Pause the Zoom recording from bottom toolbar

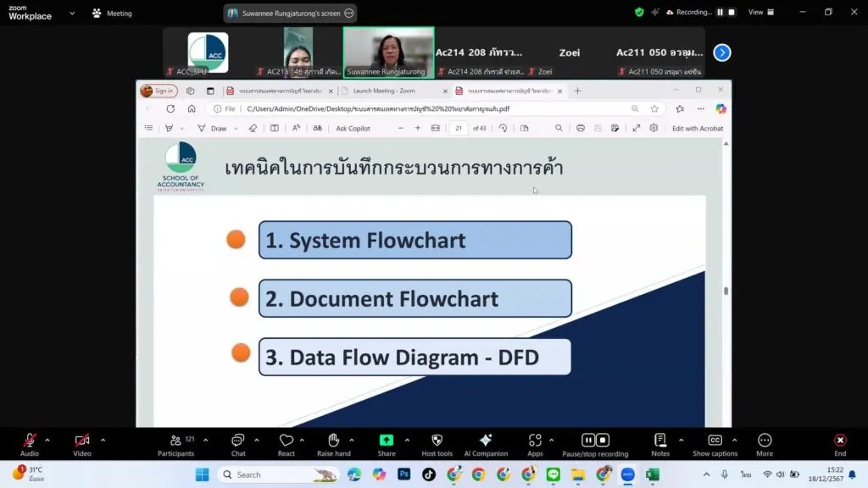pyautogui.click(x=588, y=440)
